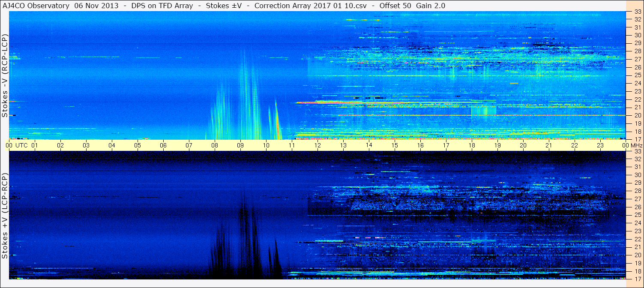Click the Gain 2.0 value in the header
The height and width of the screenshot is (288, 644).
point(431,6)
